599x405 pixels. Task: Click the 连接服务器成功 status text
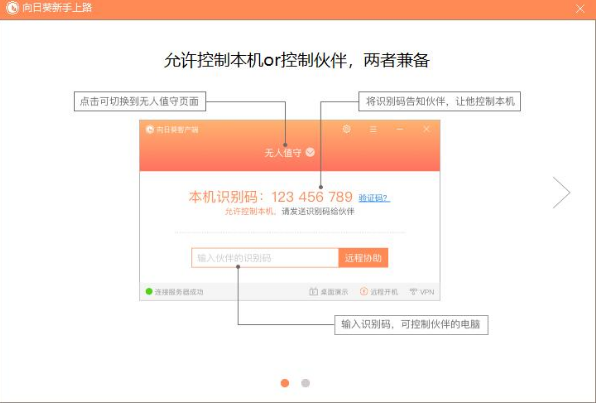[x=179, y=292]
